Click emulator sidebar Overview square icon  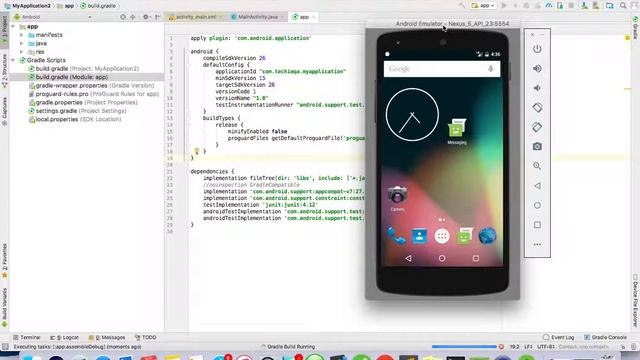click(537, 225)
